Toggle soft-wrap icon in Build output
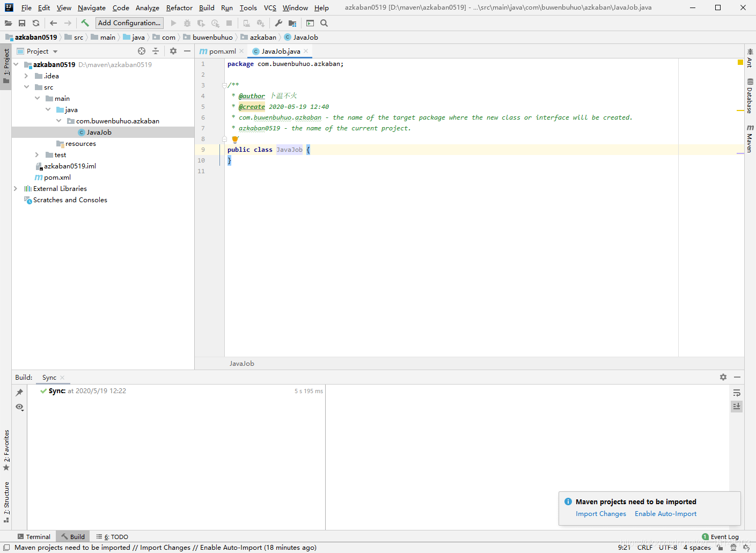The image size is (756, 553). [737, 393]
